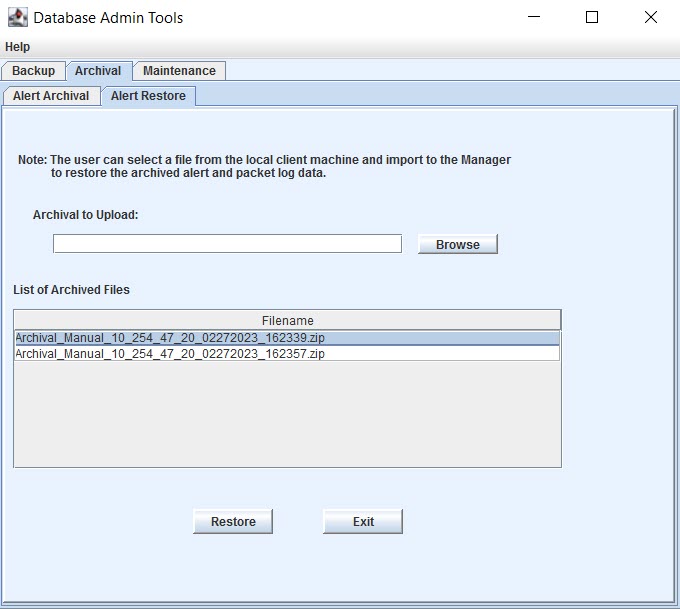Minimize the Database Admin Tools window
The height and width of the screenshot is (609, 680).
pos(534,17)
